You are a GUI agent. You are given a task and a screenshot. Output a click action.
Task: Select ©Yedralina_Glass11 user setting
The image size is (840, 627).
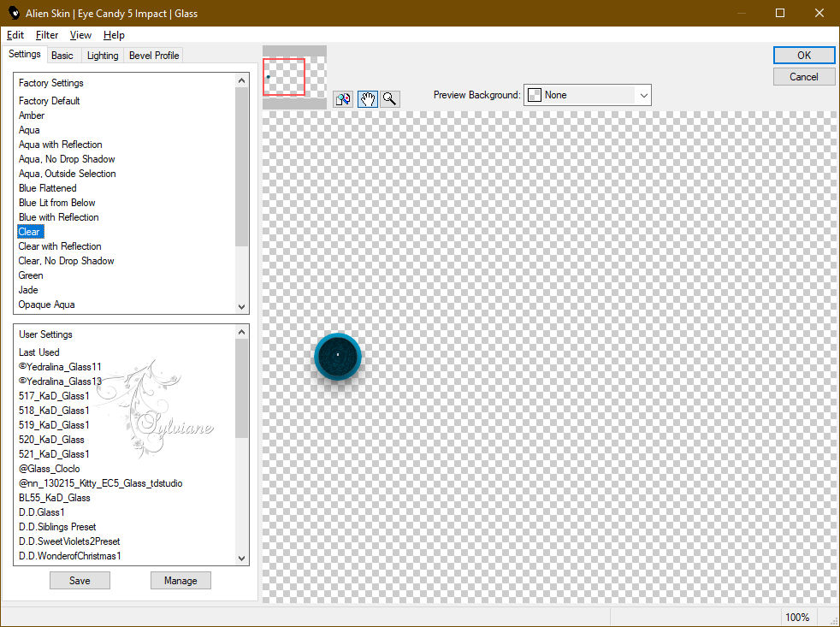[x=60, y=367]
